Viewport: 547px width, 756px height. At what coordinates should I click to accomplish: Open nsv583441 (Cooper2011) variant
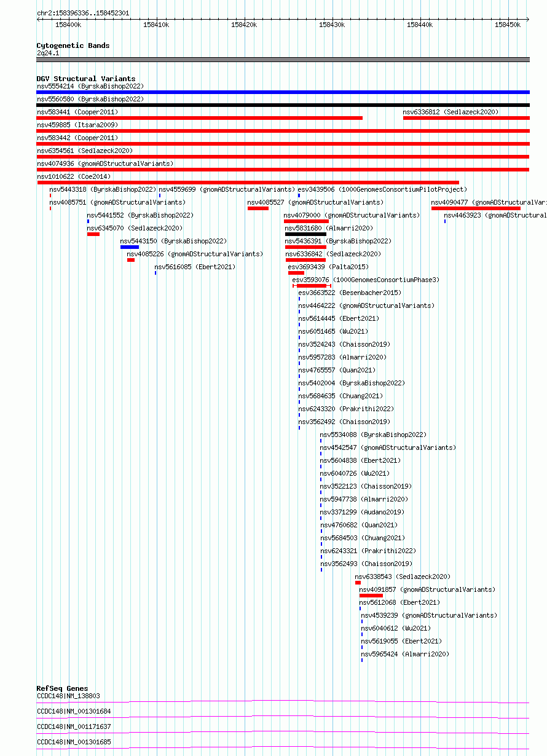77,112
